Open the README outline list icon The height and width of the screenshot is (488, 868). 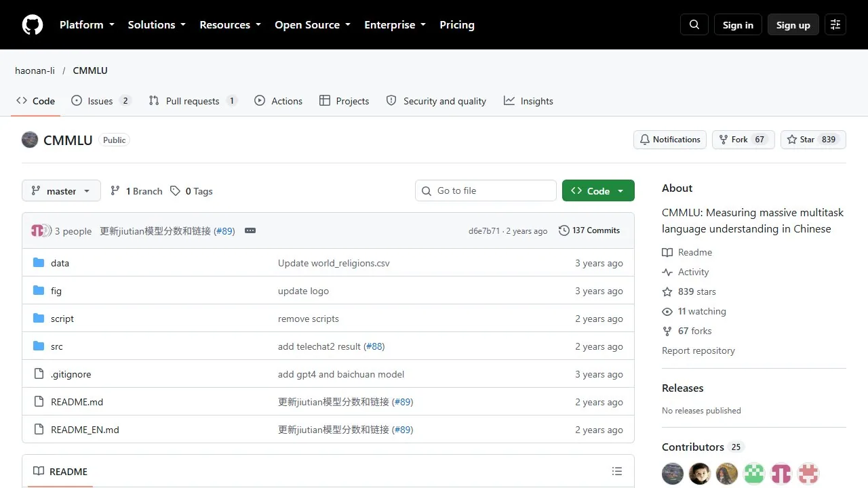(617, 471)
